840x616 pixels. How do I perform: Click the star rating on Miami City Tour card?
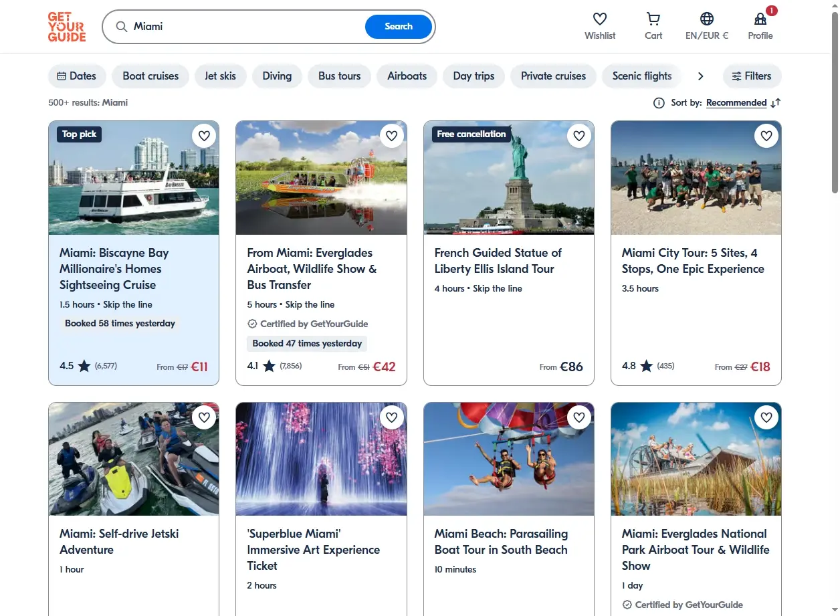coord(646,366)
